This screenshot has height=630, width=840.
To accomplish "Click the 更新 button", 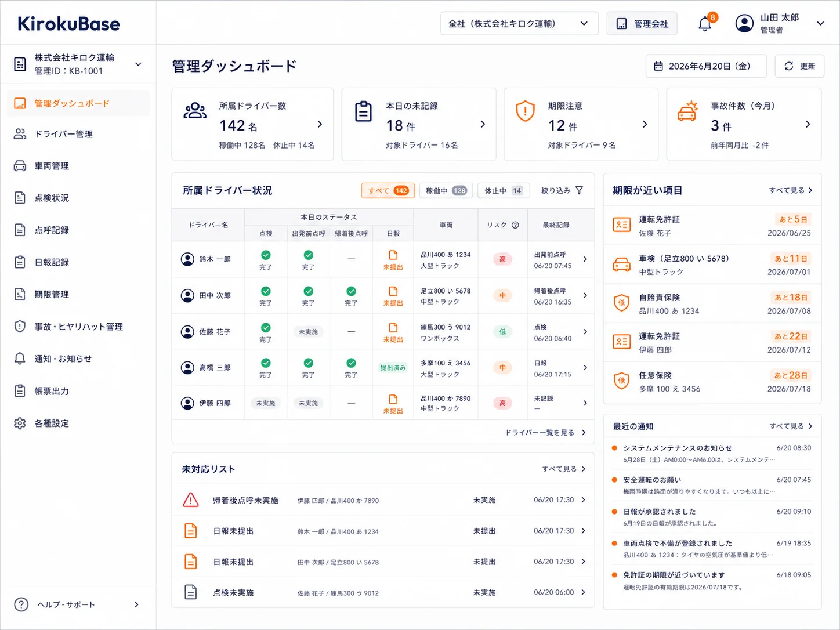I will coord(799,66).
